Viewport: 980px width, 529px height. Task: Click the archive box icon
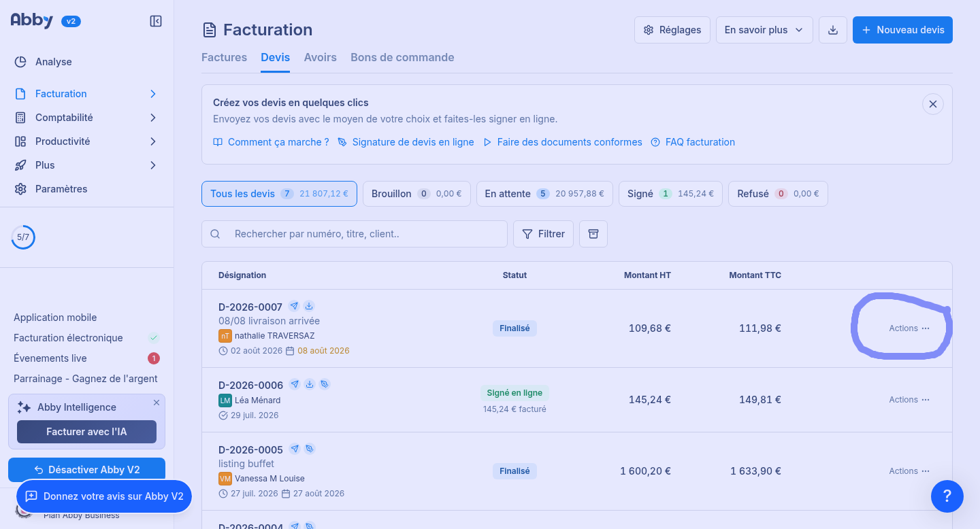[593, 234]
